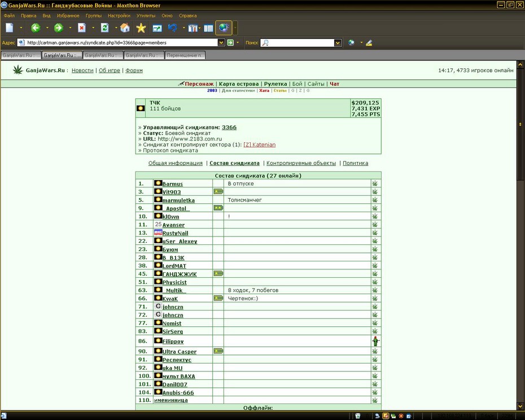This screenshot has height=420, width=525.
Task: Click the Undo closed tab icon
Action: coord(173,28)
